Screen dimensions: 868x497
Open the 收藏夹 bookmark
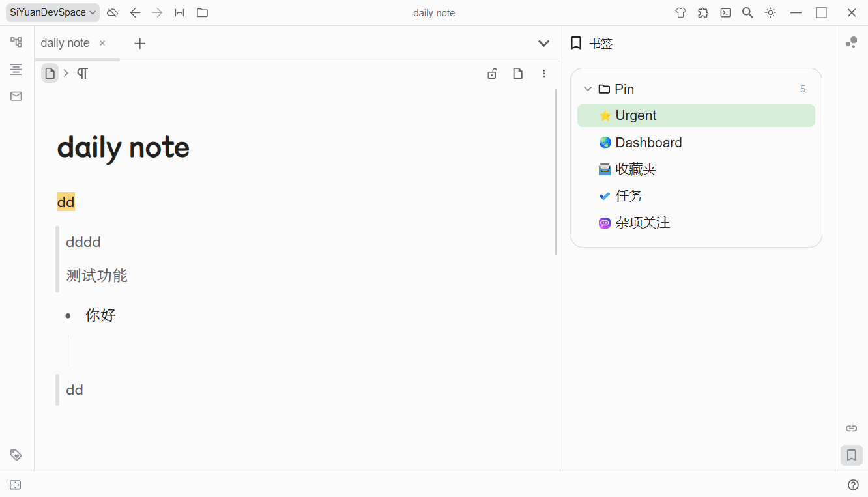[696, 169]
